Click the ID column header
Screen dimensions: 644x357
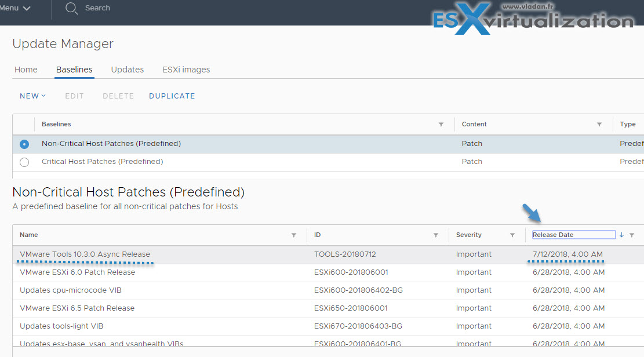(x=318, y=235)
